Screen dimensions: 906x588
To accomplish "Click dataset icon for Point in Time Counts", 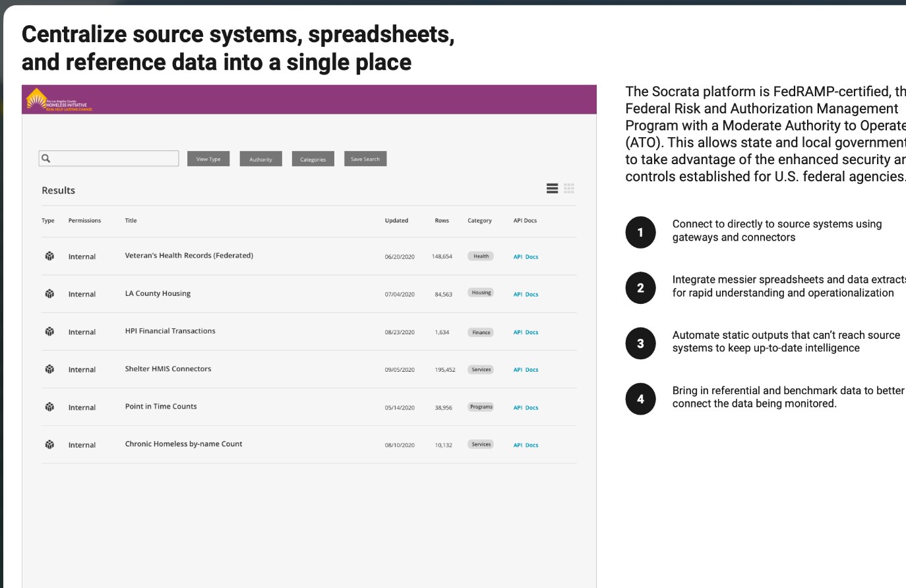I will click(x=49, y=407).
